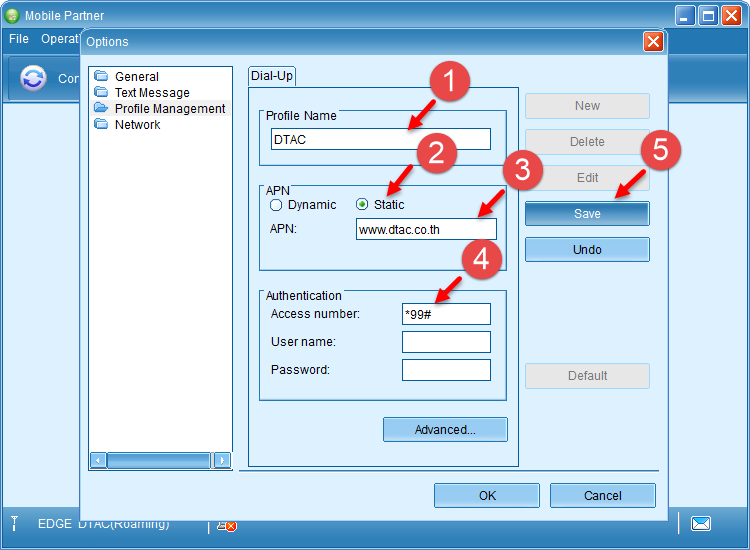Select General in the options tree
Viewport: 750px width, 550px height.
[x=137, y=77]
